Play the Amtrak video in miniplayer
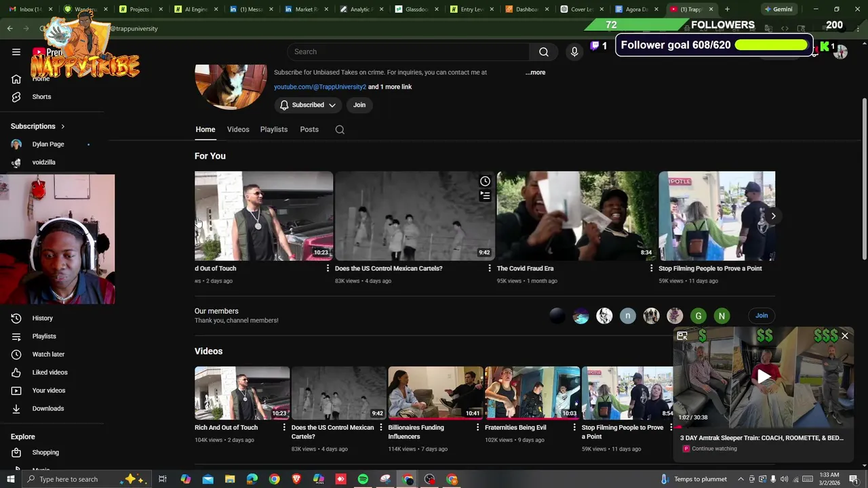This screenshot has height=488, width=868. coord(764,377)
